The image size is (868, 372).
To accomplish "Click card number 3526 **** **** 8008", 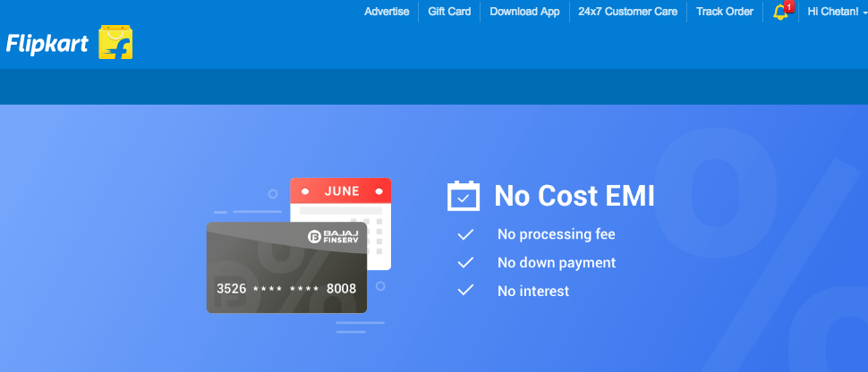I will pos(286,289).
